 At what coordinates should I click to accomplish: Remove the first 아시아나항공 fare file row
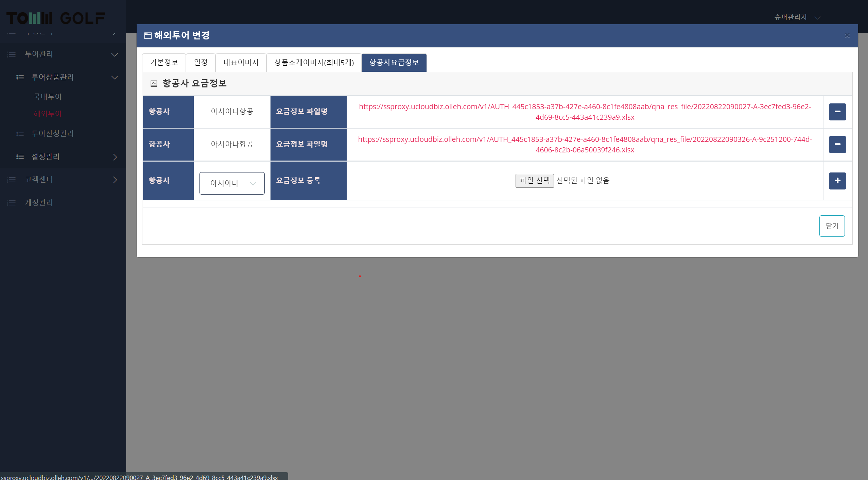[x=837, y=112]
